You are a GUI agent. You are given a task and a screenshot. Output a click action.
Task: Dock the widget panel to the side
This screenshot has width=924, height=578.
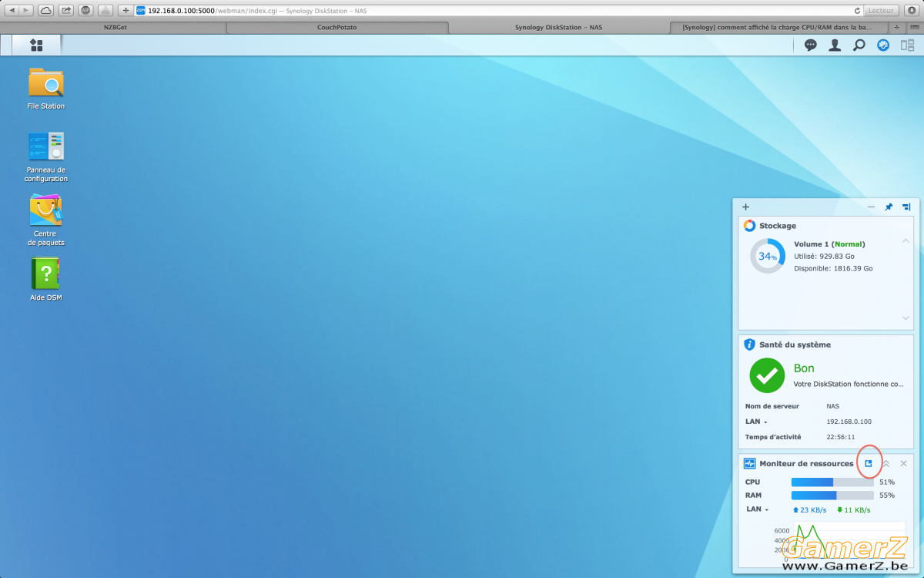[x=906, y=207]
